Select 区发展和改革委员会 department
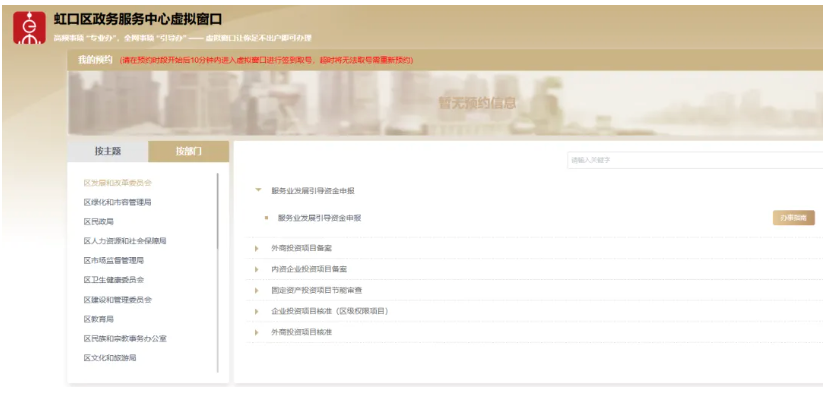Screen dimensions: 833x401 [117, 183]
